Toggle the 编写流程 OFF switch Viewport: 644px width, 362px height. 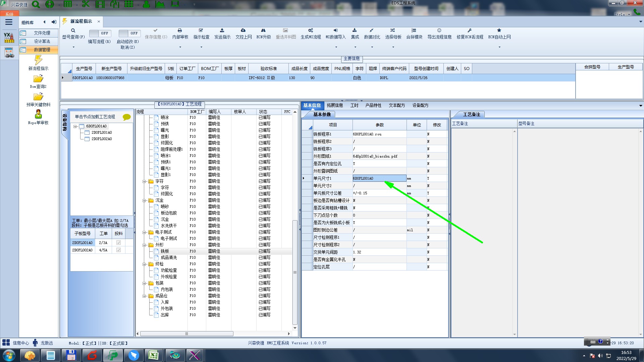click(x=99, y=33)
